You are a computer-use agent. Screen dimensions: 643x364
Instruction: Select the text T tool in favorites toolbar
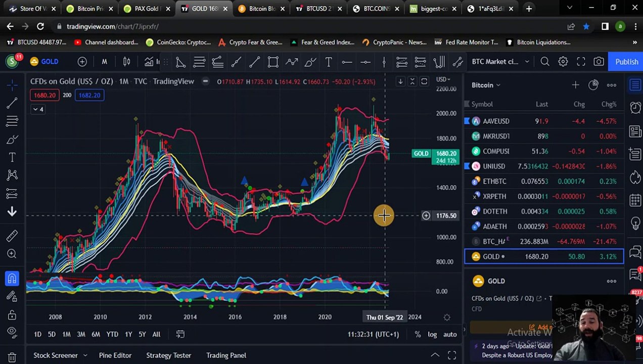(329, 62)
